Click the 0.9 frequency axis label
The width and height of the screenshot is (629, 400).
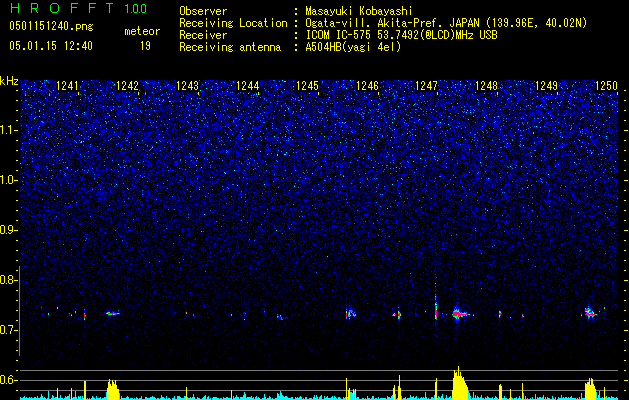tap(8, 230)
